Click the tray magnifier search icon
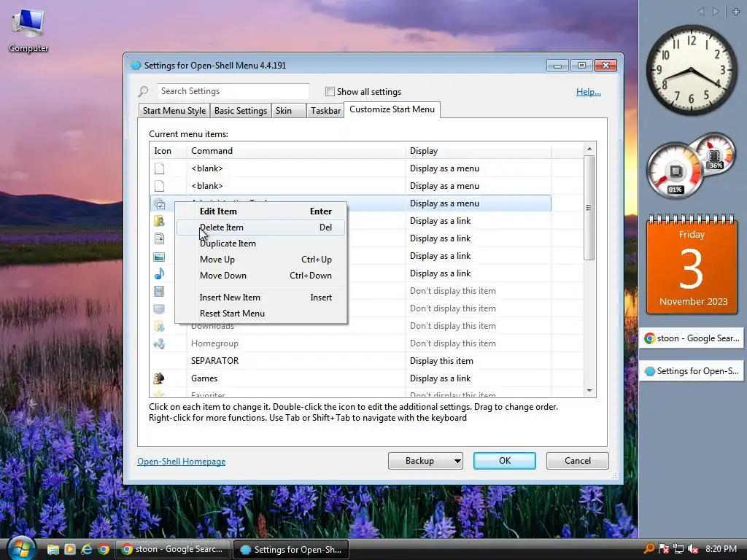The width and height of the screenshot is (747, 560). (649, 548)
